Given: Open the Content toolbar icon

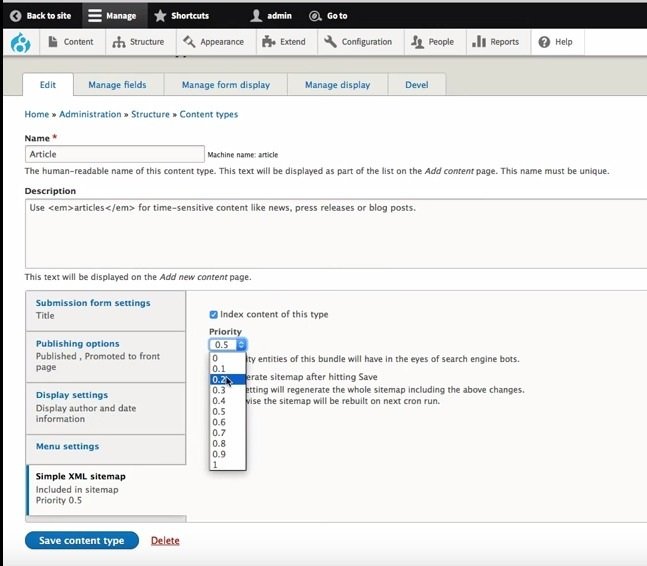Looking at the screenshot, I should click(x=53, y=42).
